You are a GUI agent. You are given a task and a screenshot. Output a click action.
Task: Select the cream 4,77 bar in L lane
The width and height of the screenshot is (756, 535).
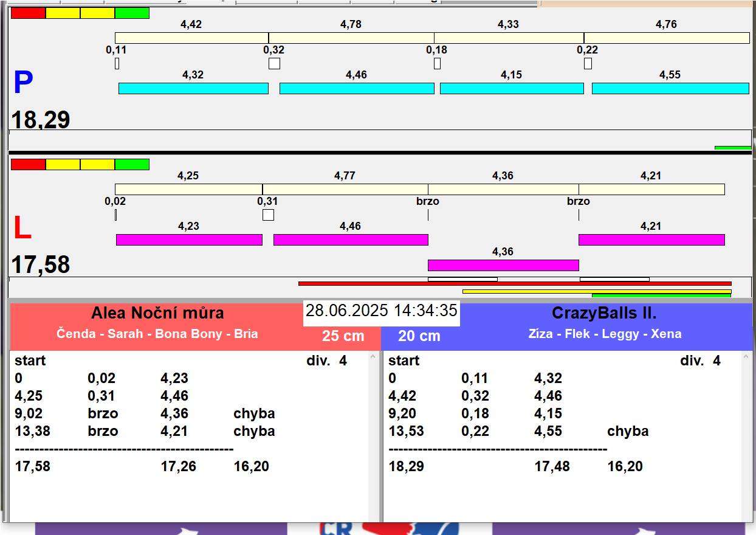point(345,189)
